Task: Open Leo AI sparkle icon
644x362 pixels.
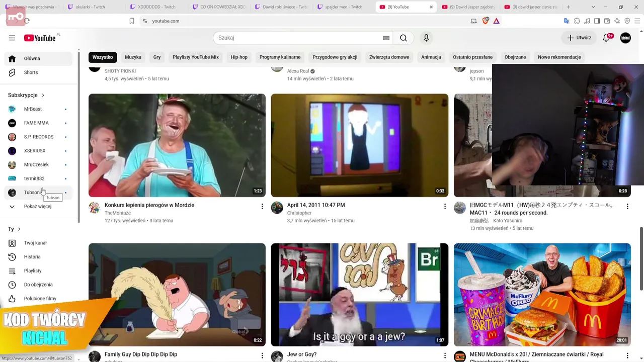Action: (x=617, y=21)
